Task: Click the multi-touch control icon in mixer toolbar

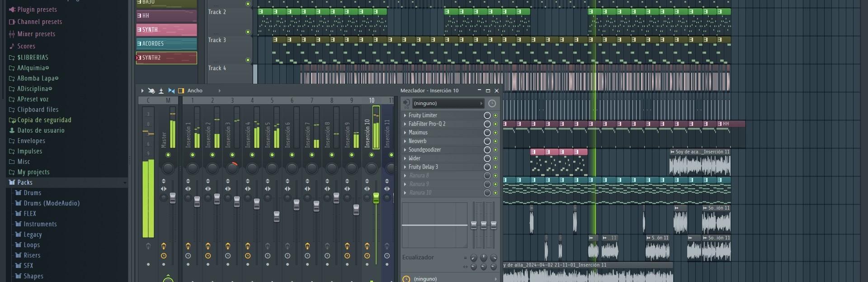Action: pyautogui.click(x=151, y=91)
